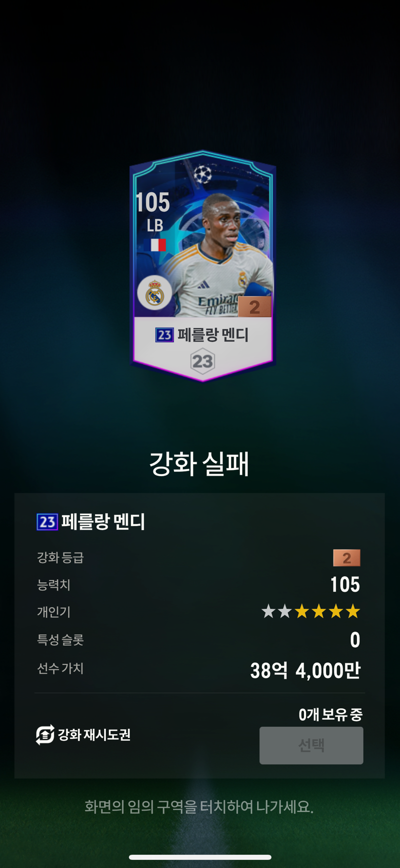Click the 페를랑 멘디 player card image
Image resolution: width=400 pixels, height=868 pixels.
point(202,266)
